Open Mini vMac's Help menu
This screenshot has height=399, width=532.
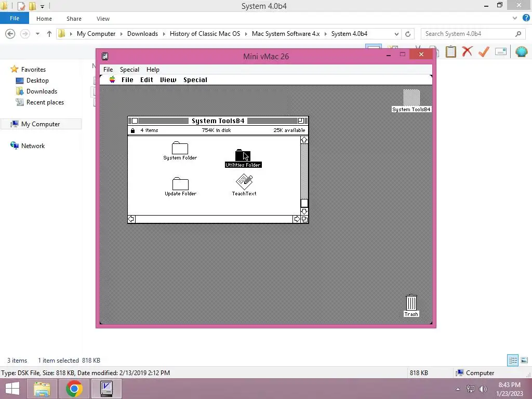(x=153, y=69)
